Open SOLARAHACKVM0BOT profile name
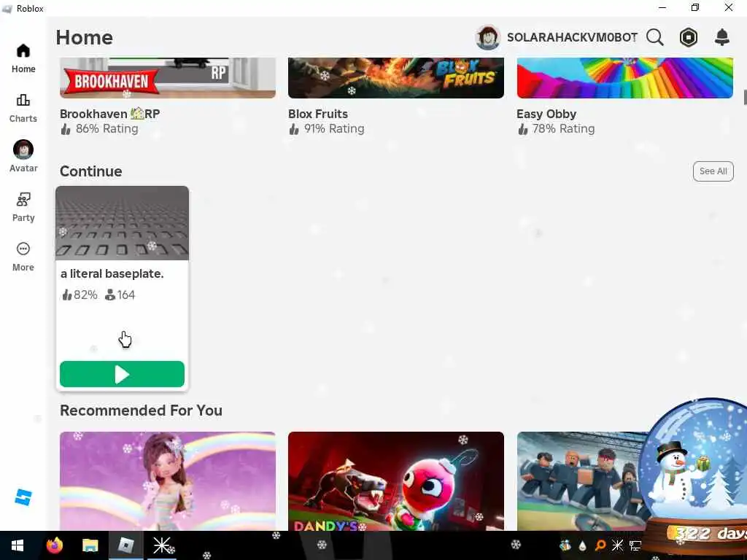The width and height of the screenshot is (747, 560). (572, 37)
